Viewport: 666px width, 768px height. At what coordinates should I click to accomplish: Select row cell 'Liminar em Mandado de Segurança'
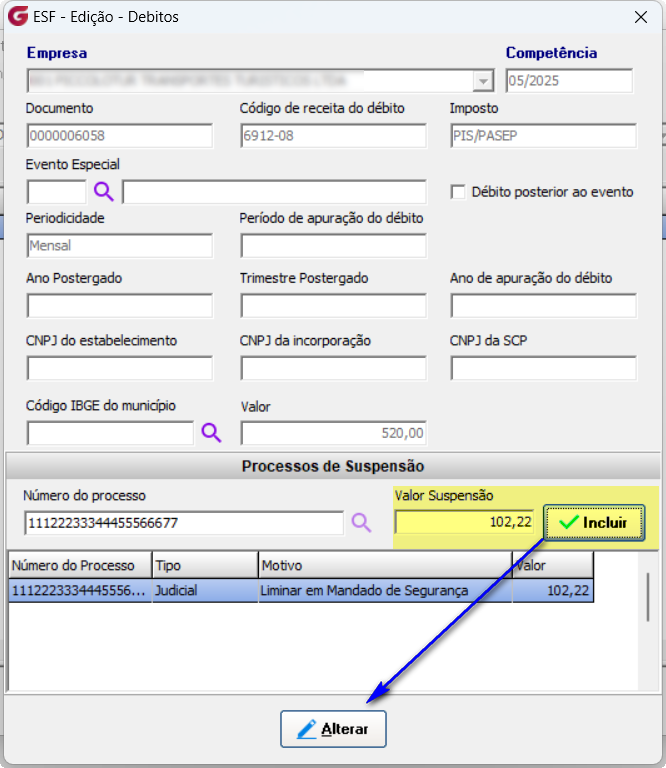tap(385, 591)
